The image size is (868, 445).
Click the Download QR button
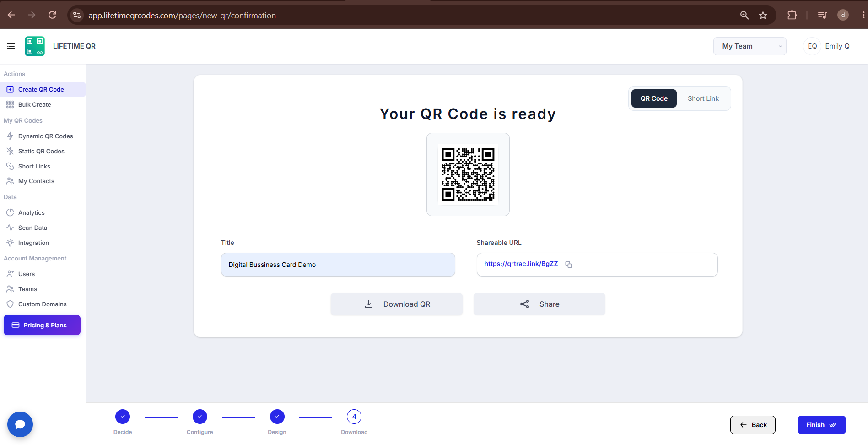[397, 304]
